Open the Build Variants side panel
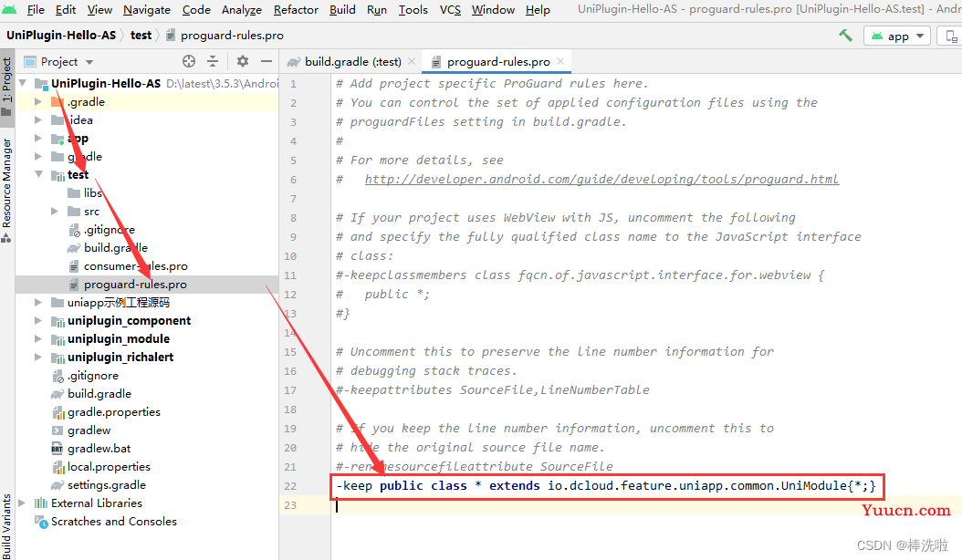Image resolution: width=962 pixels, height=560 pixels. pos(6,526)
